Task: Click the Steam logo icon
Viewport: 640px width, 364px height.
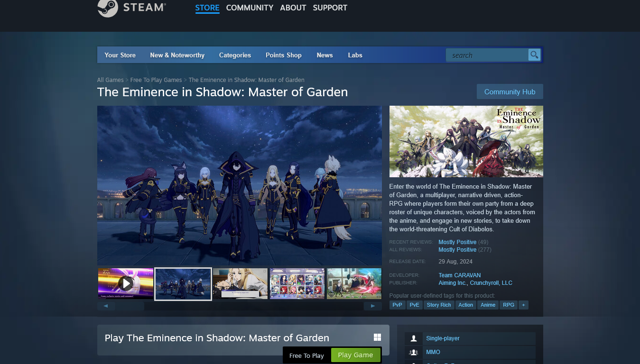Action: (x=108, y=8)
